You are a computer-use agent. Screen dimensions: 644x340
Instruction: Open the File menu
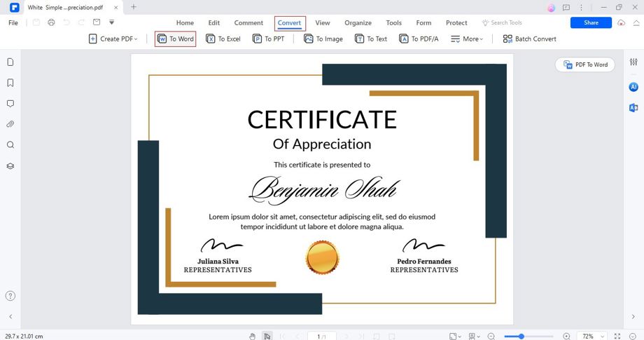(13, 22)
